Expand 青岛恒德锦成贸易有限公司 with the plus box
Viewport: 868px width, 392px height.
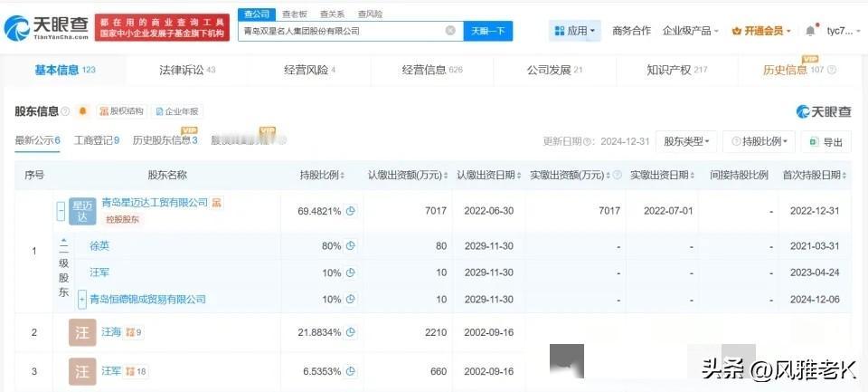point(82,300)
